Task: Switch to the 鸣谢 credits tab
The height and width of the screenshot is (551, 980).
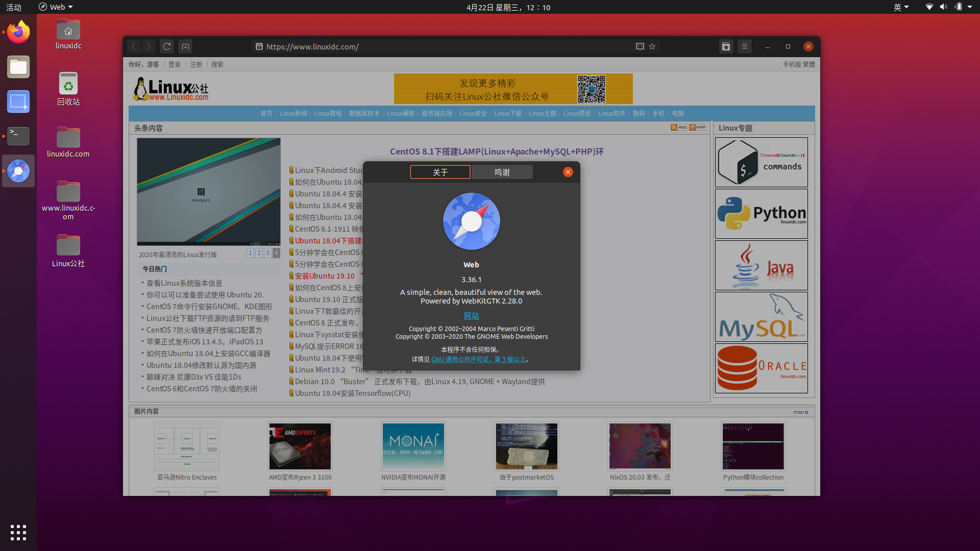Action: point(502,172)
